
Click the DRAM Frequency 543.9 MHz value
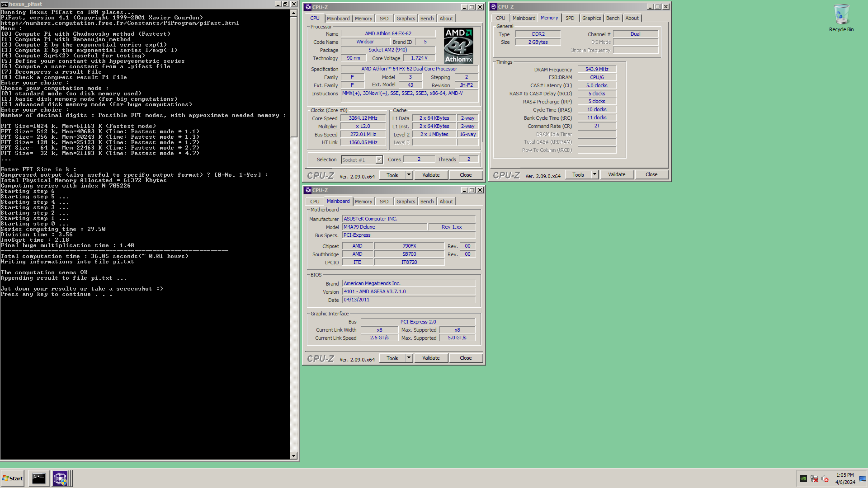pyautogui.click(x=597, y=69)
